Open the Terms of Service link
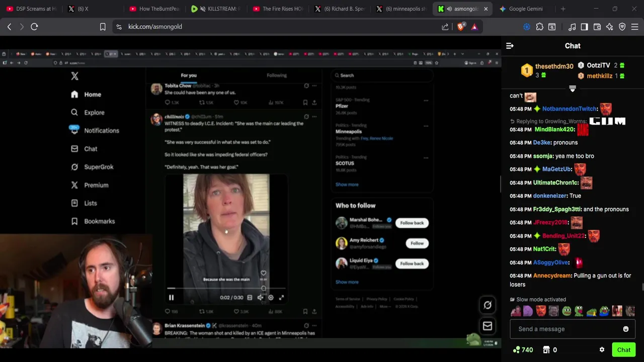 [x=348, y=299]
